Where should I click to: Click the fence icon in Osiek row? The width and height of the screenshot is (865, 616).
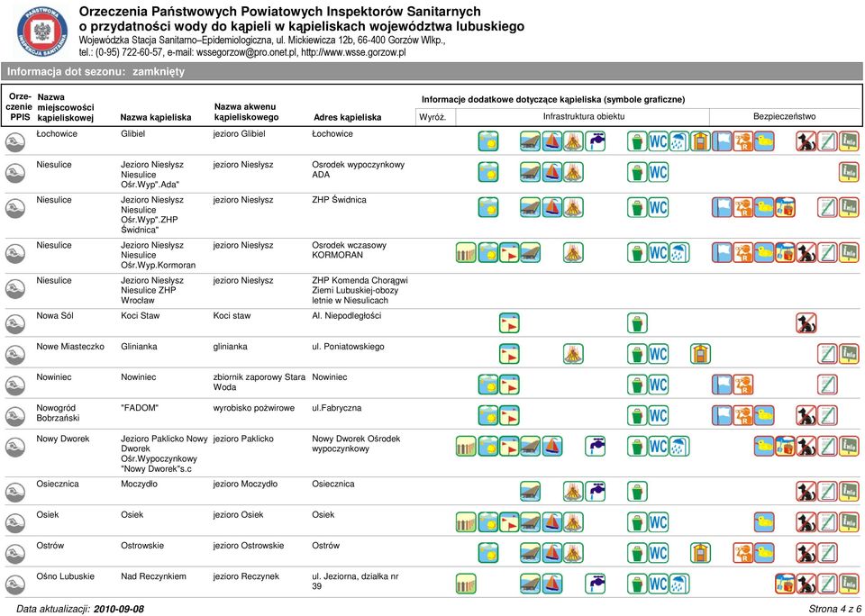pyautogui.click(x=466, y=523)
